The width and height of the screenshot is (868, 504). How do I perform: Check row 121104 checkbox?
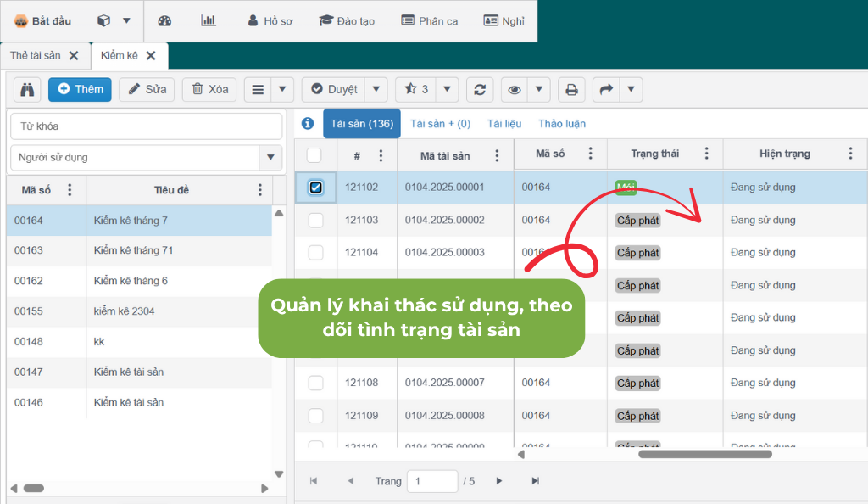tap(315, 253)
